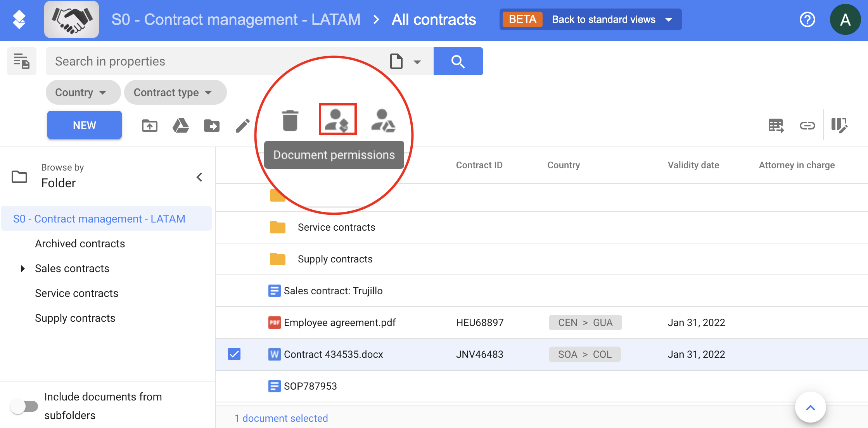Click the edit pencil icon
The image size is (868, 428).
[243, 126]
